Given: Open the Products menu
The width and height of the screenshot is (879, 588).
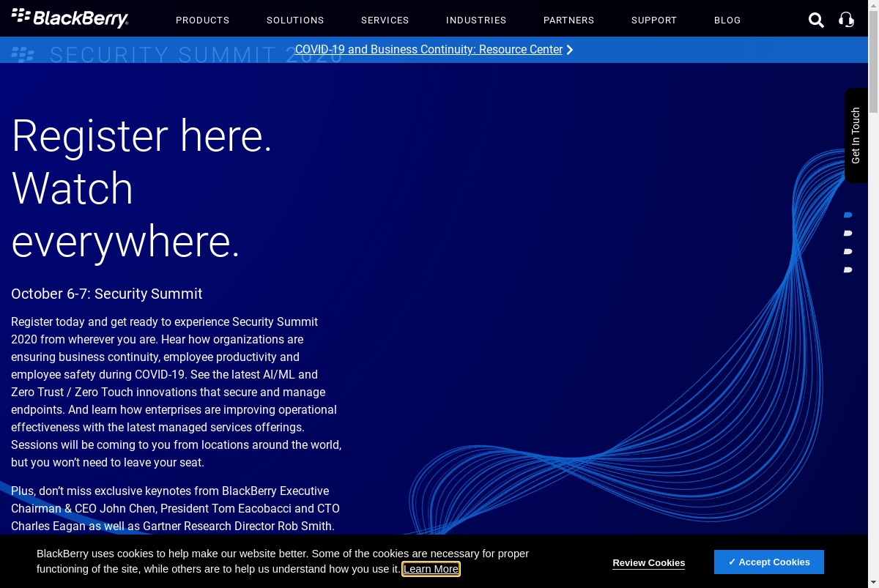Looking at the screenshot, I should click(203, 20).
